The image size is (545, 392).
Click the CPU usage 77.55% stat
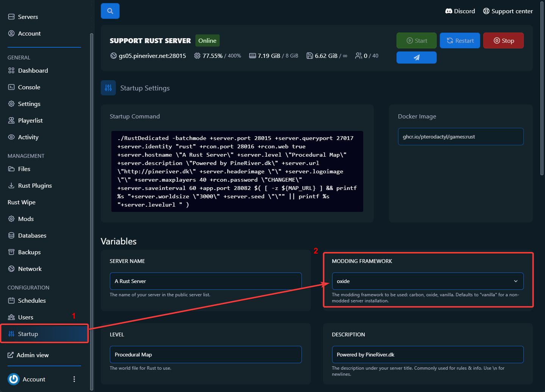tap(217, 56)
